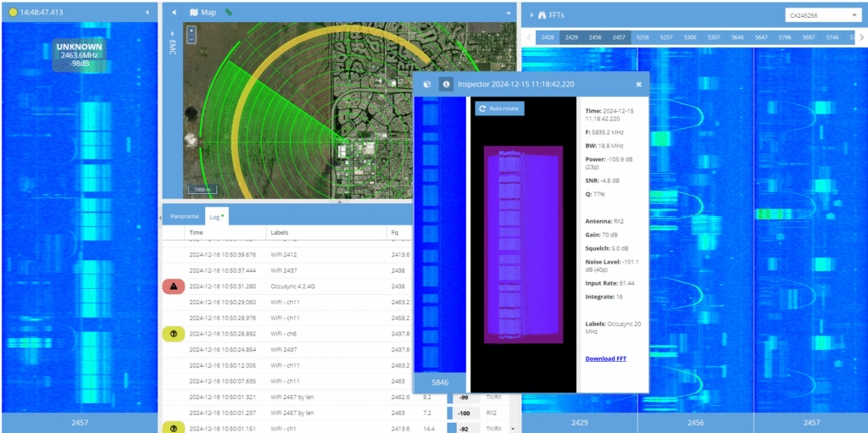Click the map zoom in plus button

(x=192, y=31)
